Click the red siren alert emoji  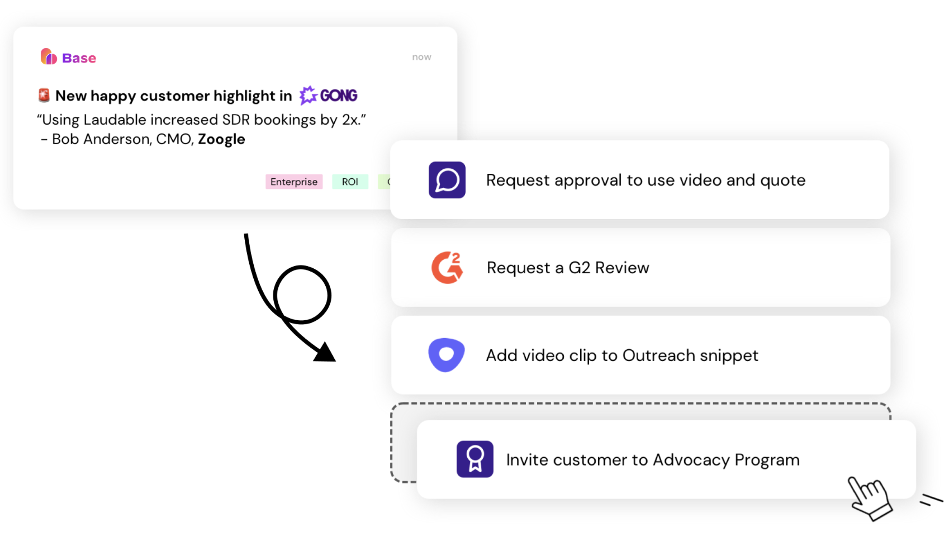44,96
